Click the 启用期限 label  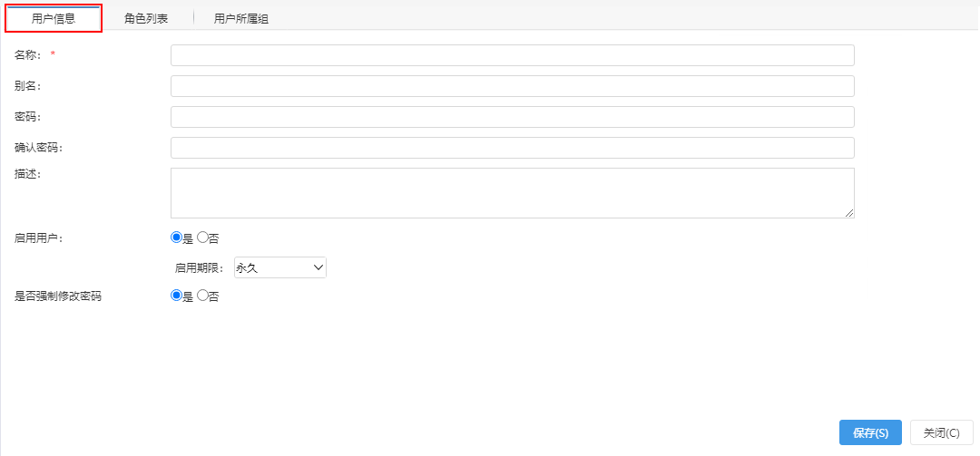pyautogui.click(x=199, y=268)
